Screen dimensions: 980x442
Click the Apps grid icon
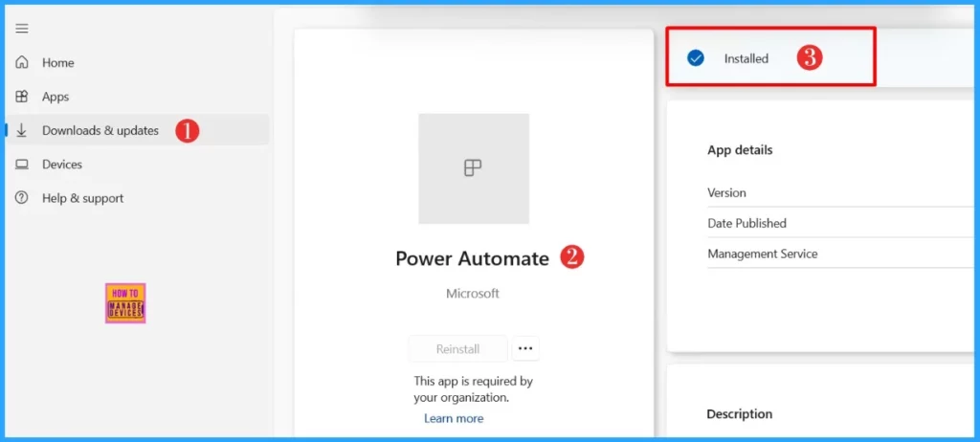click(22, 97)
